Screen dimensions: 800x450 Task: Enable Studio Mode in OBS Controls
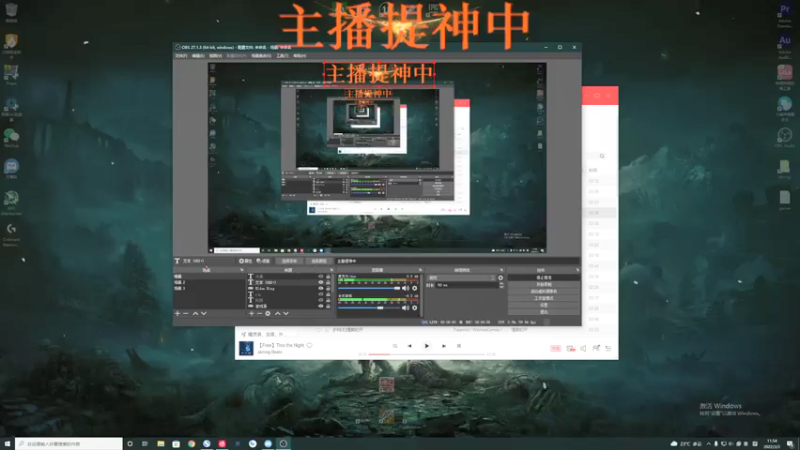tap(543, 298)
